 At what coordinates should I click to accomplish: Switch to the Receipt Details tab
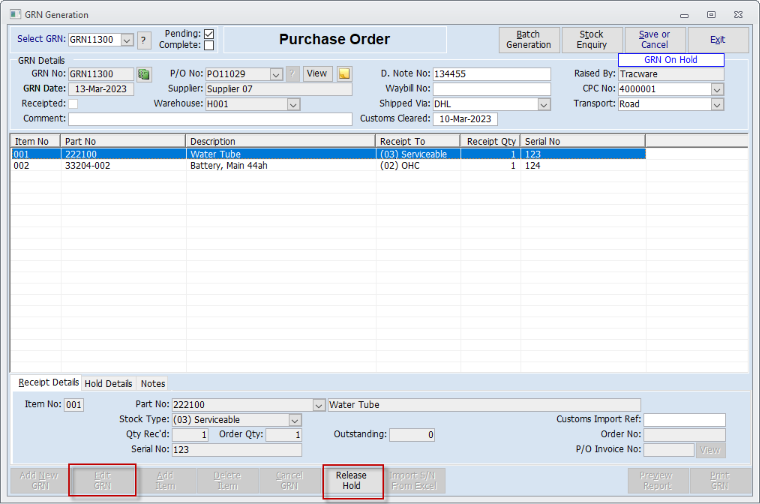click(48, 382)
